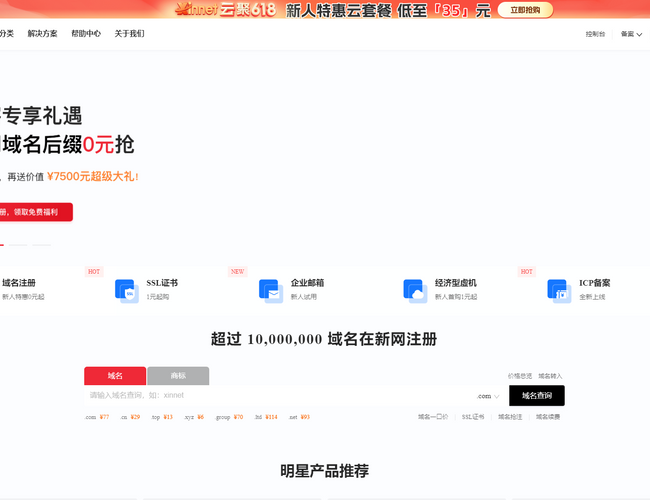The width and height of the screenshot is (650, 500).
Task: Click the .cn ¥29 price entry
Action: (x=130, y=417)
